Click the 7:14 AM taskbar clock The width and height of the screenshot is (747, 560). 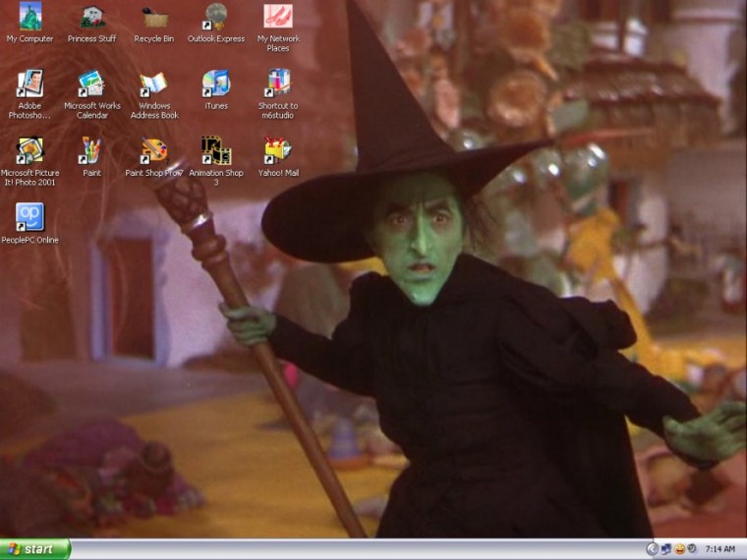click(x=719, y=549)
